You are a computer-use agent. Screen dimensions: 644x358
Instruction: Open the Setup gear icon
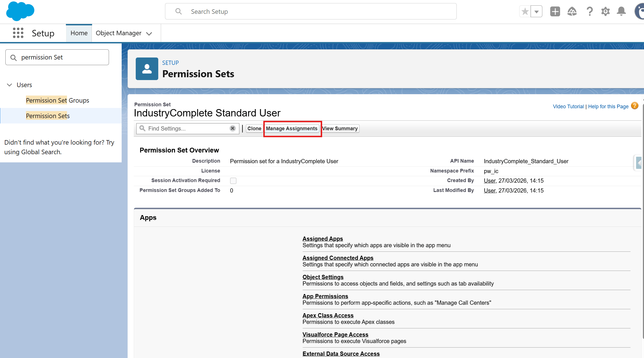tap(605, 12)
